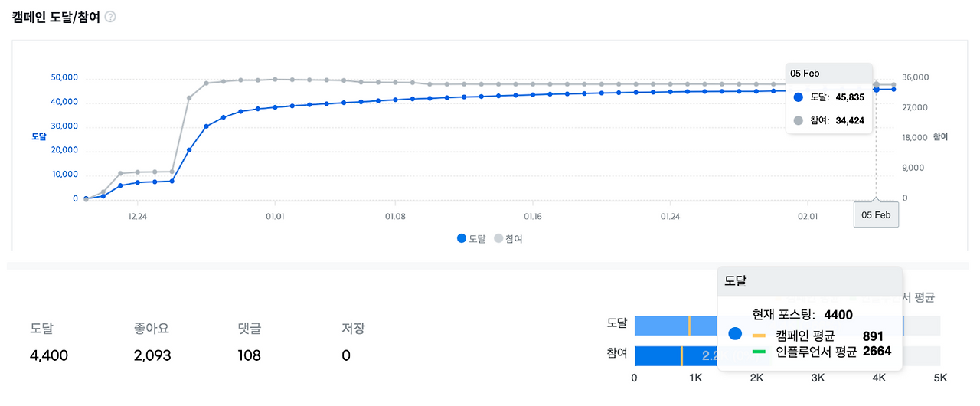Click yellow 캠페인 평균 legend dash in tooltip
Viewport: 980px width, 406px height.
tap(759, 336)
